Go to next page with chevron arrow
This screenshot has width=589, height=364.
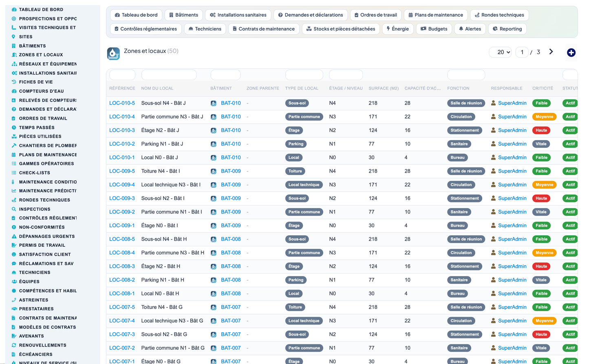[x=551, y=52]
